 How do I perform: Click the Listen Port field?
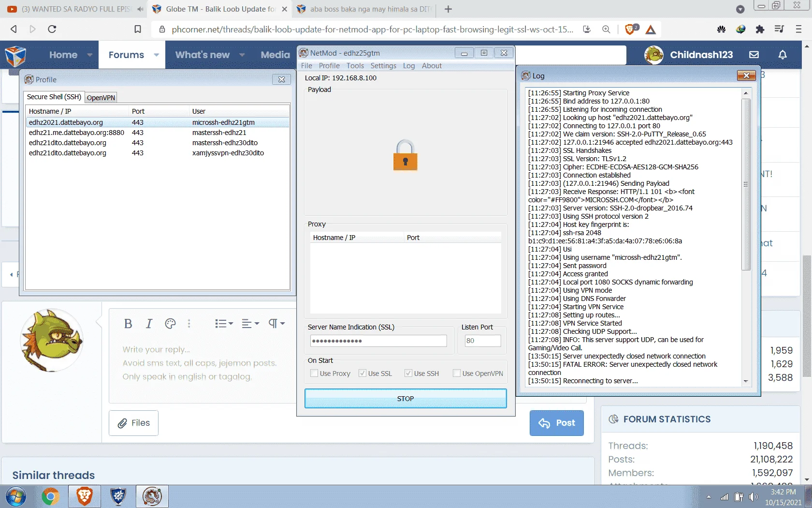482,341
